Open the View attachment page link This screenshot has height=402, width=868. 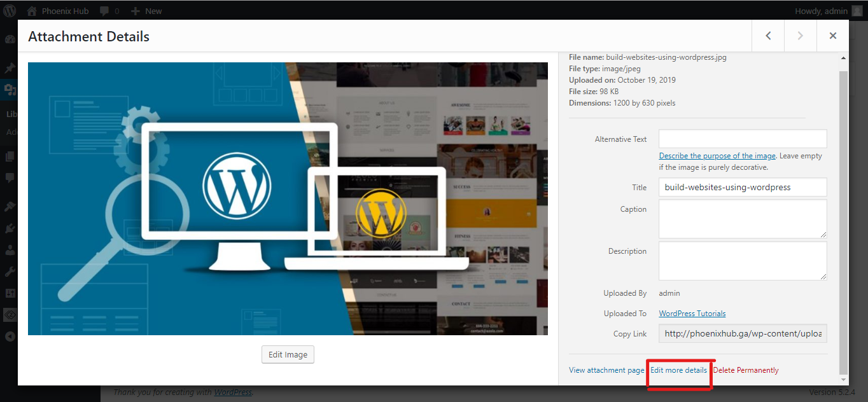[x=606, y=370]
